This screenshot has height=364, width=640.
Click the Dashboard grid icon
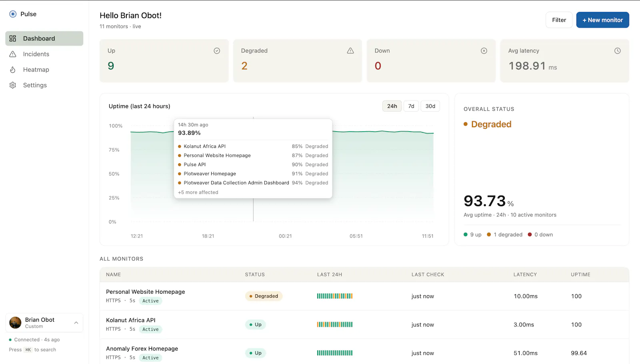pos(13,38)
